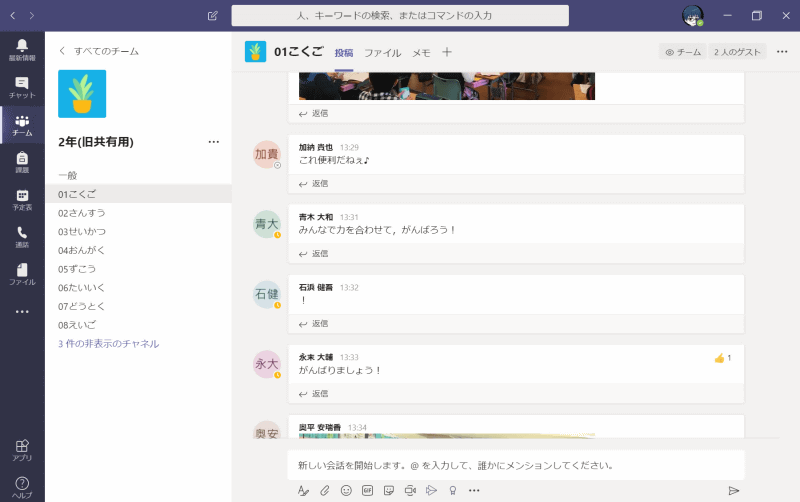
Task: Switch to the メモ tab
Action: coord(421,53)
